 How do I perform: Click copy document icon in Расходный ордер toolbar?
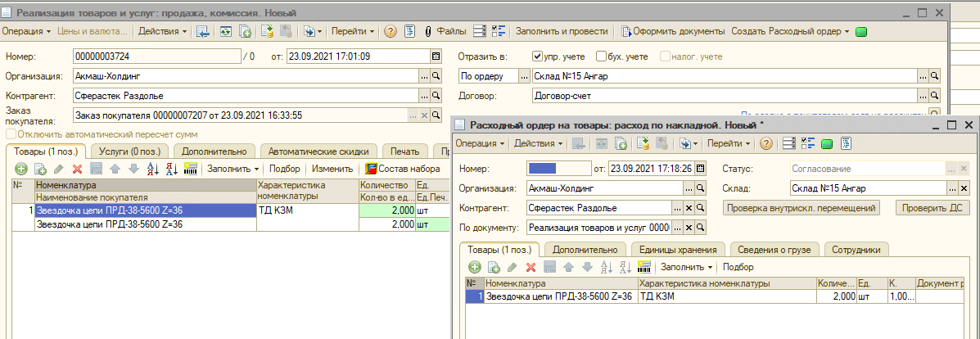click(621, 144)
